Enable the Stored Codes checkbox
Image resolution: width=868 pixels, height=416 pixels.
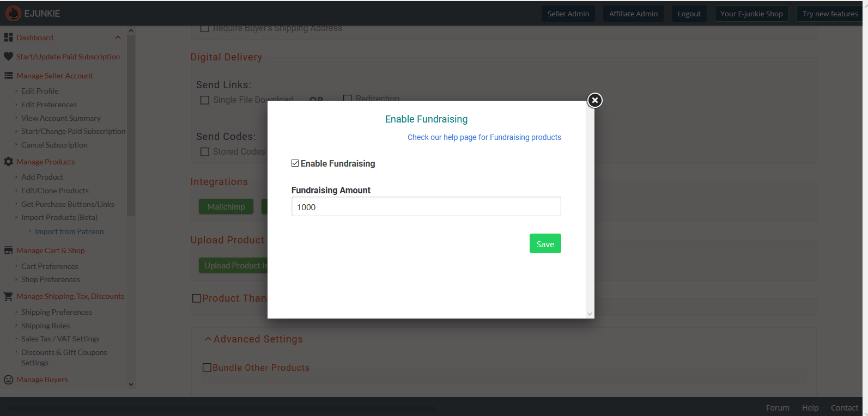[x=205, y=152]
